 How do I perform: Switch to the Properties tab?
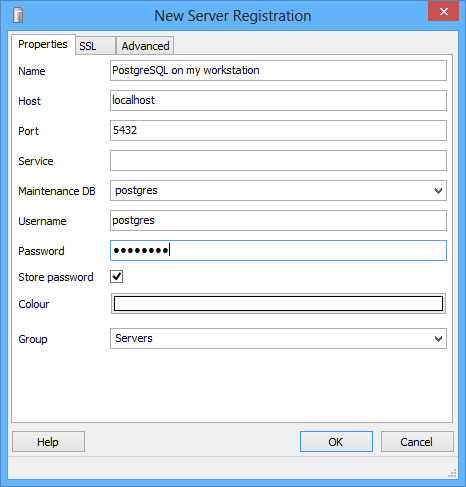(43, 44)
